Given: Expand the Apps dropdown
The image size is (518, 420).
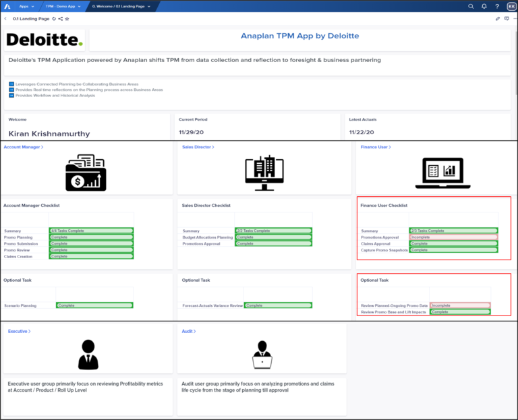Looking at the screenshot, I should pyautogui.click(x=27, y=6).
